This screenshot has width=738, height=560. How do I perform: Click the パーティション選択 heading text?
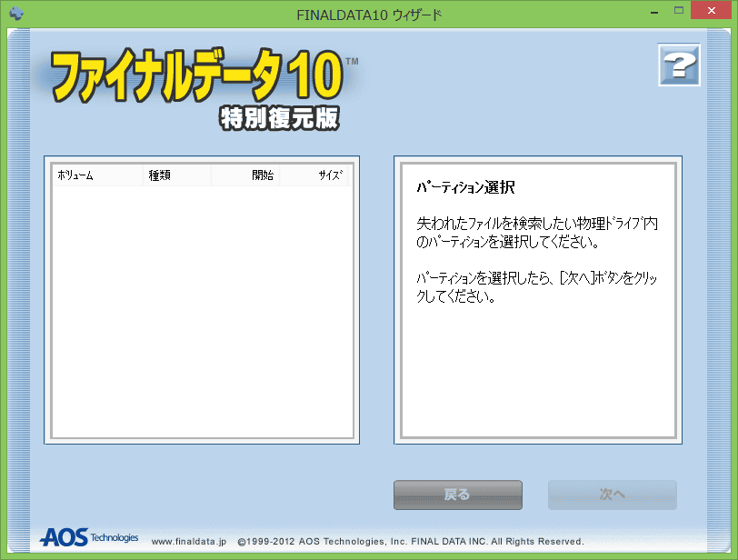tap(465, 187)
